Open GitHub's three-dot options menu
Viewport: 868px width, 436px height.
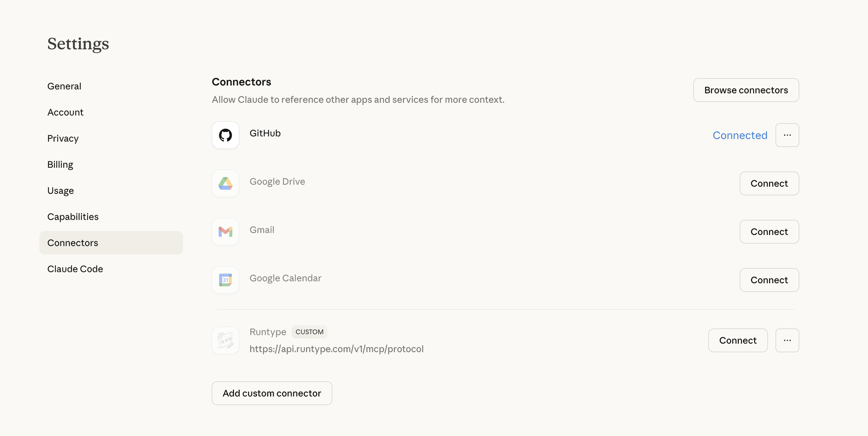(x=787, y=135)
